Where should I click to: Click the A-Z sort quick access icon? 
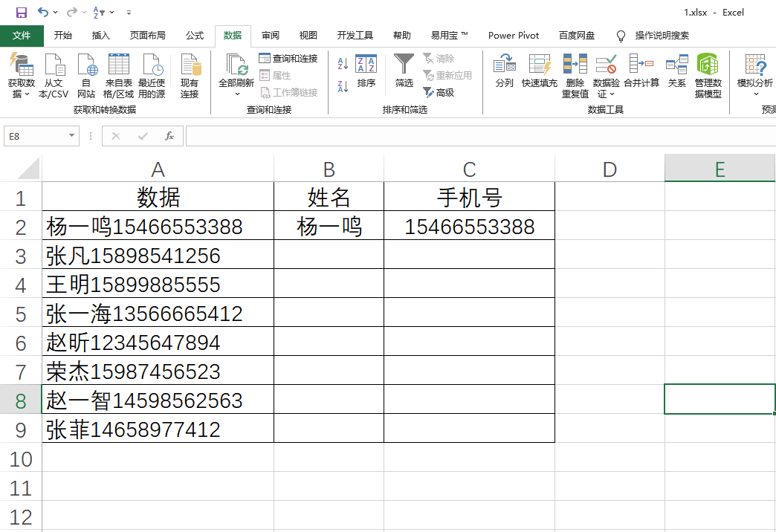99,13
